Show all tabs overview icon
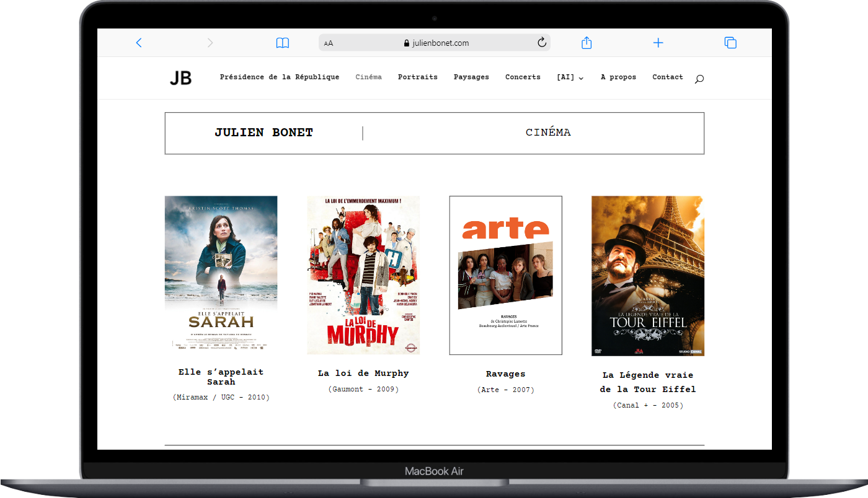Screen dimensions: 868x498 [x=730, y=43]
